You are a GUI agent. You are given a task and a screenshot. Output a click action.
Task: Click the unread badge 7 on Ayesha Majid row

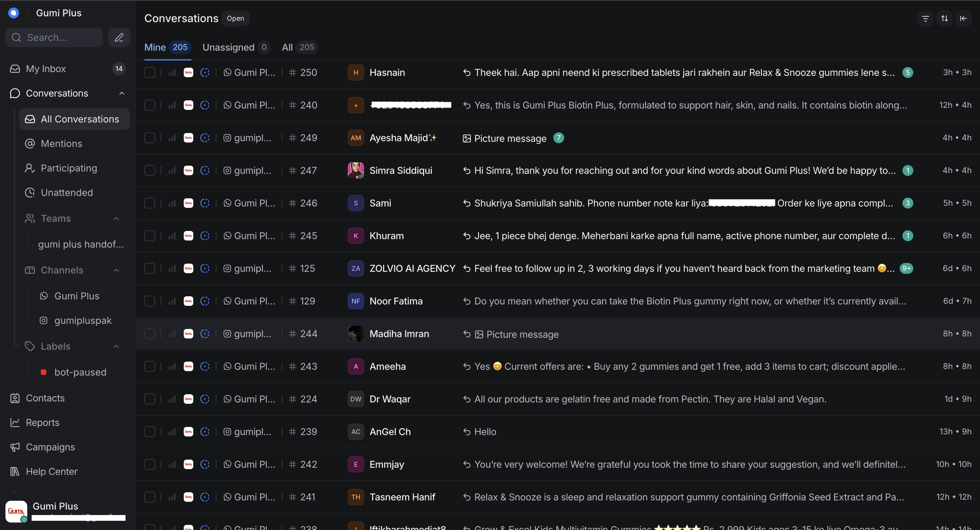point(558,138)
